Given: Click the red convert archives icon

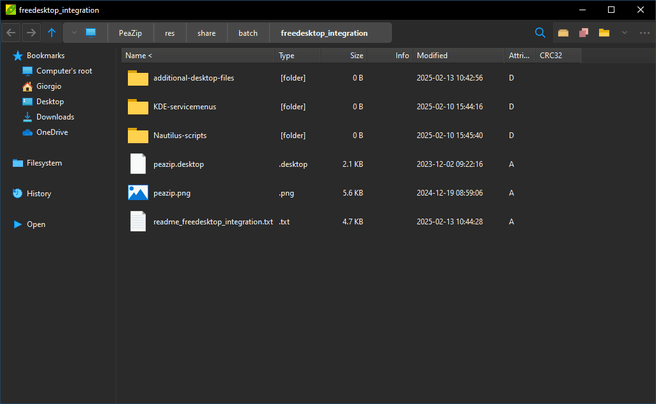Looking at the screenshot, I should (584, 33).
